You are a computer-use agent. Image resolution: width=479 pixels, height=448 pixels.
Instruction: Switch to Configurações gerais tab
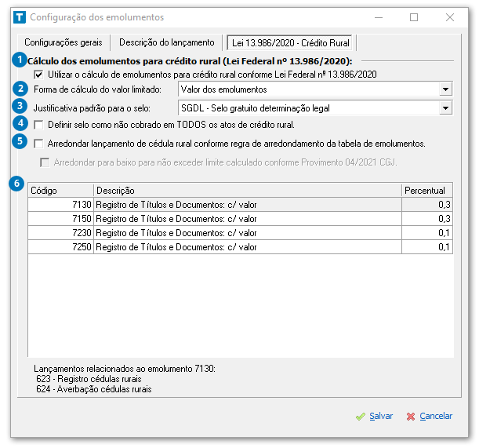(64, 42)
